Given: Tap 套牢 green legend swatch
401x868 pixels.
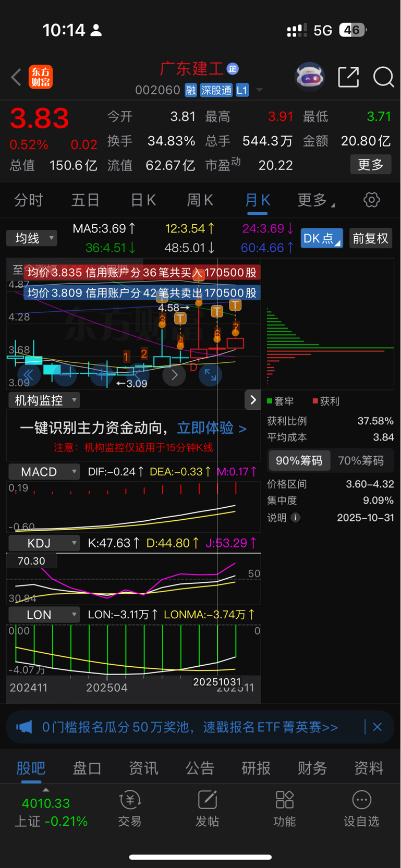Looking at the screenshot, I should pos(270,401).
